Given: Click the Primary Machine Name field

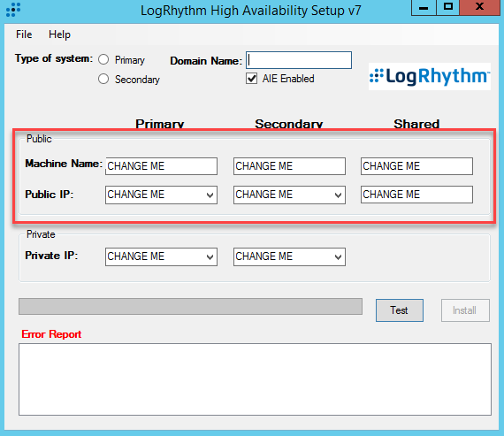Looking at the screenshot, I should [x=161, y=166].
